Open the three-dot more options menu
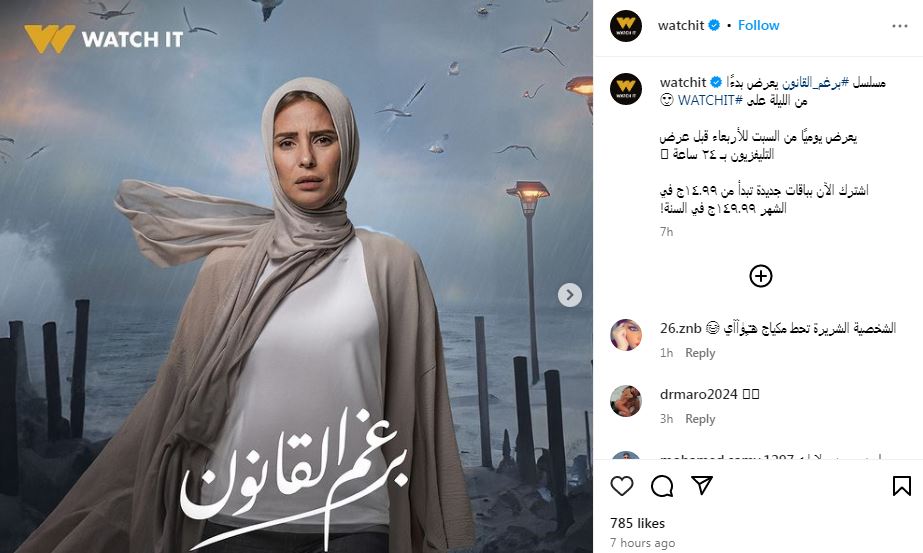This screenshot has height=553, width=923. [899, 26]
